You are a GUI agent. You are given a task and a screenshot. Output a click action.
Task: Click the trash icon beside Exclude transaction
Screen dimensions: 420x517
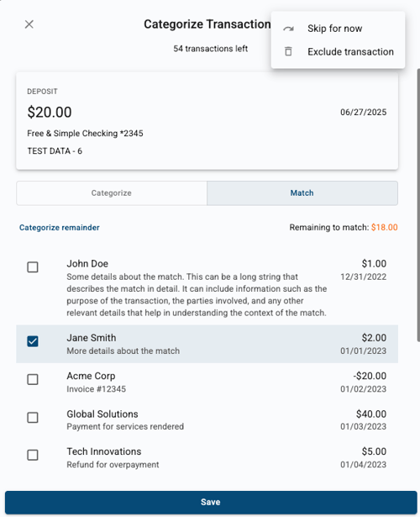(x=288, y=51)
